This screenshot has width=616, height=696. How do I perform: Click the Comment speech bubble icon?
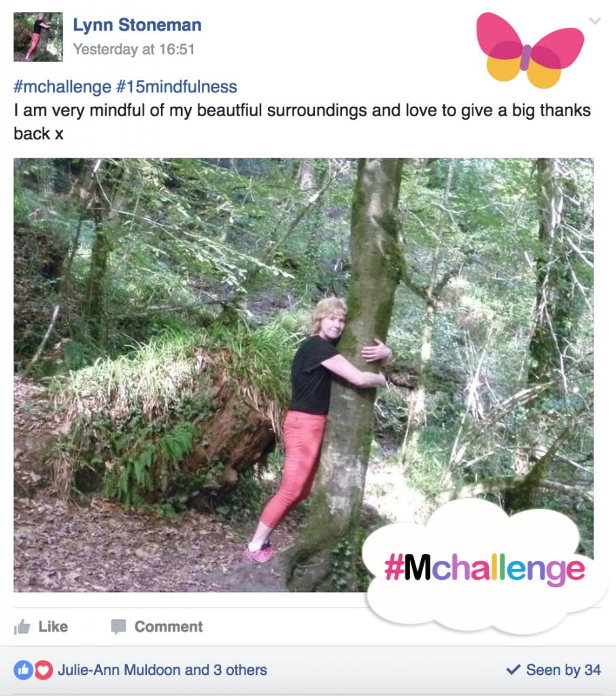118,627
